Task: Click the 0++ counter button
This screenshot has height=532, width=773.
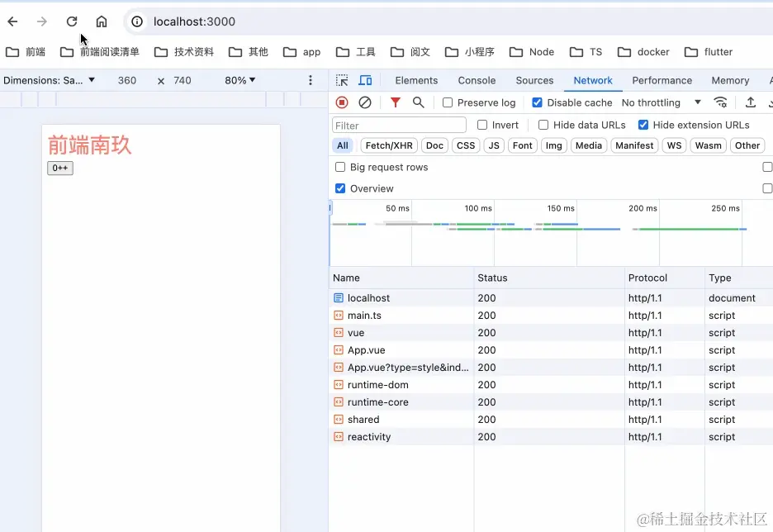Action: coord(60,169)
